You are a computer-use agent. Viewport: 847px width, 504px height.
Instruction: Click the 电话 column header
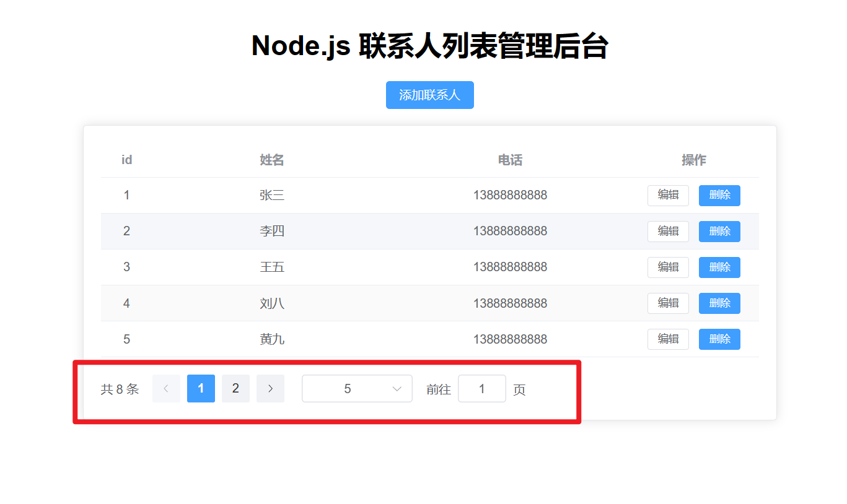tap(510, 160)
